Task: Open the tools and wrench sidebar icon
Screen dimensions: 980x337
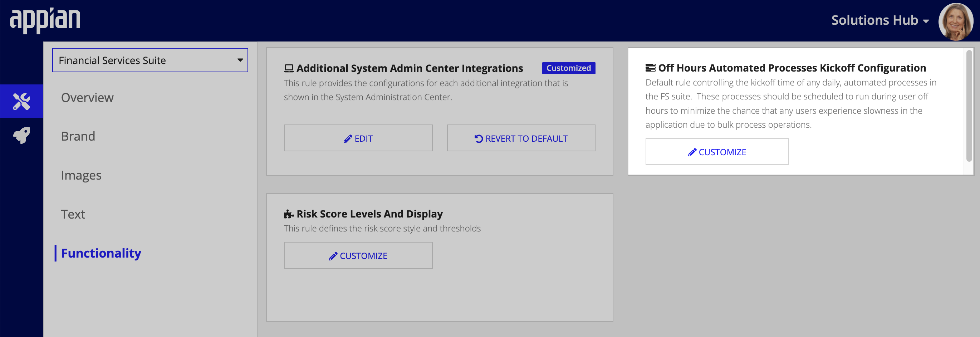Action: pos(21,101)
